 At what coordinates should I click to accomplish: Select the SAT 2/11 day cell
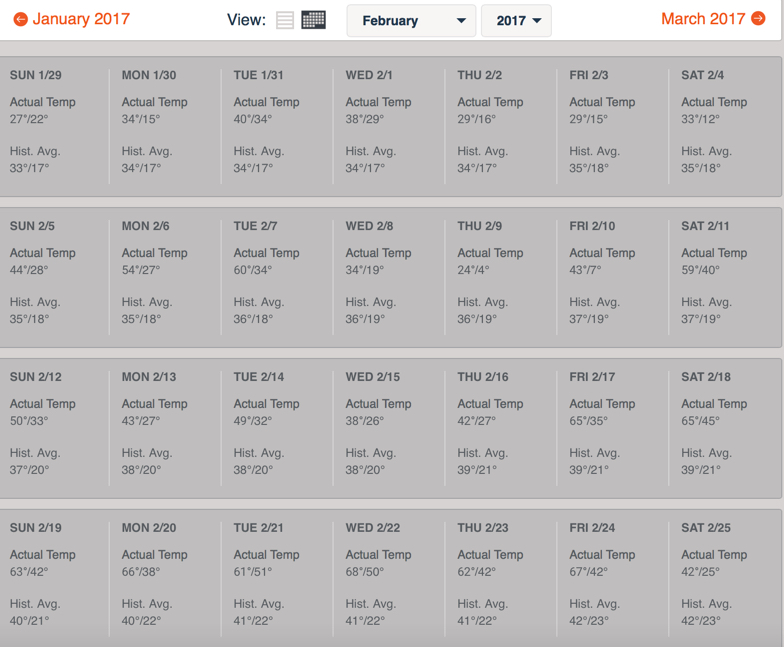click(x=725, y=276)
